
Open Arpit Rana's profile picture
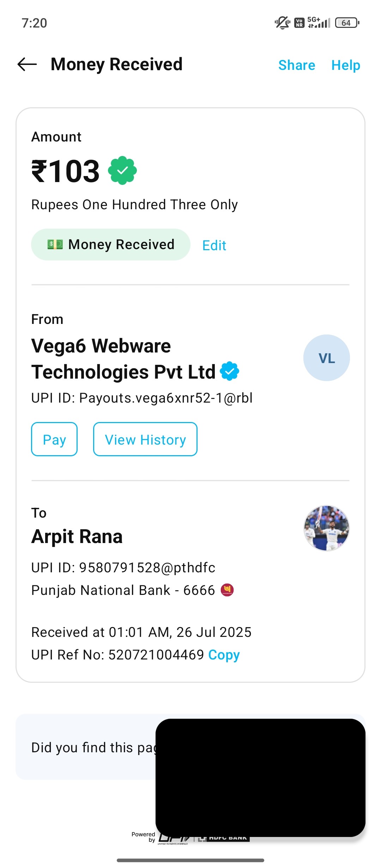tap(326, 528)
